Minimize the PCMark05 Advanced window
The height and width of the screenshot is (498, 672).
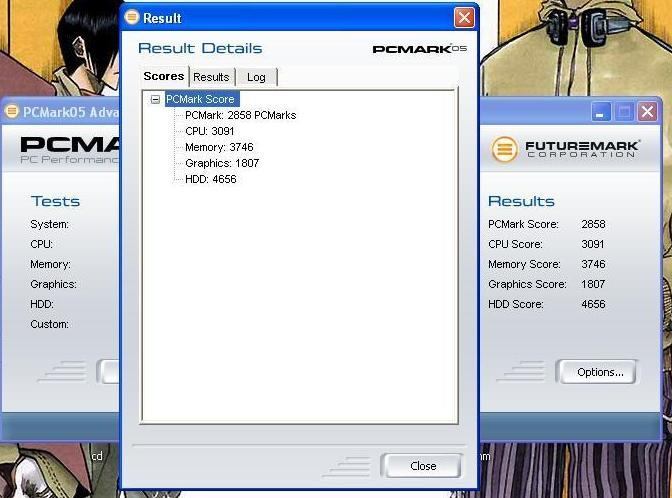600,112
